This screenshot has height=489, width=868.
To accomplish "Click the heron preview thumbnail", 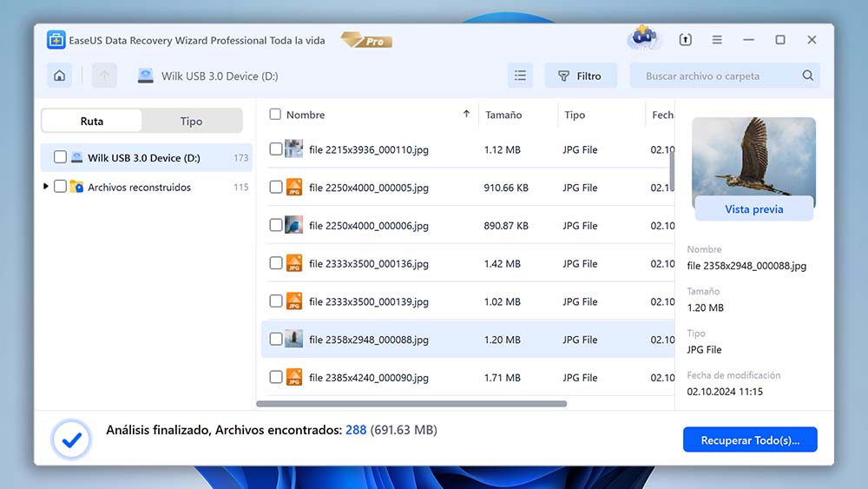I will 753,156.
